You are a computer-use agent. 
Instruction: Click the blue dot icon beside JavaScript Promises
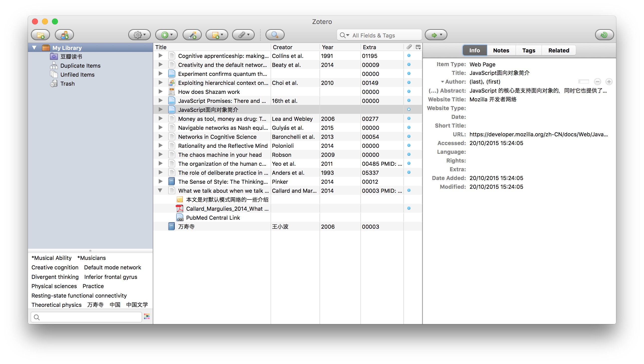409,100
